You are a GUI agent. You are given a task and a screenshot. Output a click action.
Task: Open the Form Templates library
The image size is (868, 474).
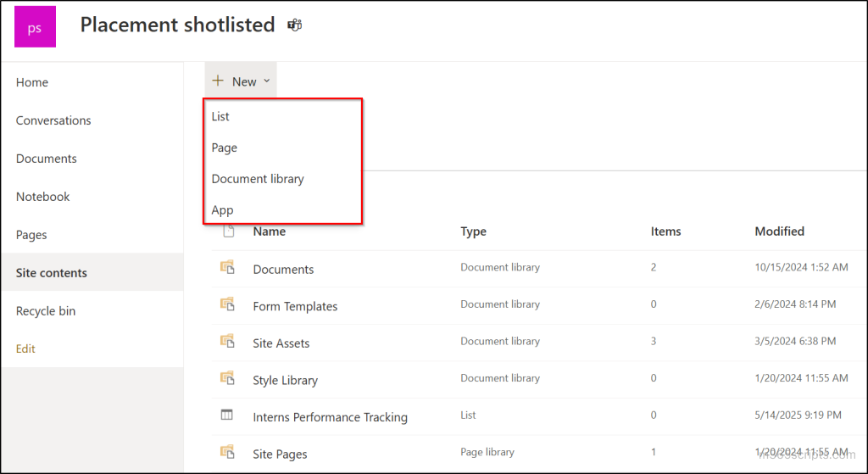tap(295, 306)
